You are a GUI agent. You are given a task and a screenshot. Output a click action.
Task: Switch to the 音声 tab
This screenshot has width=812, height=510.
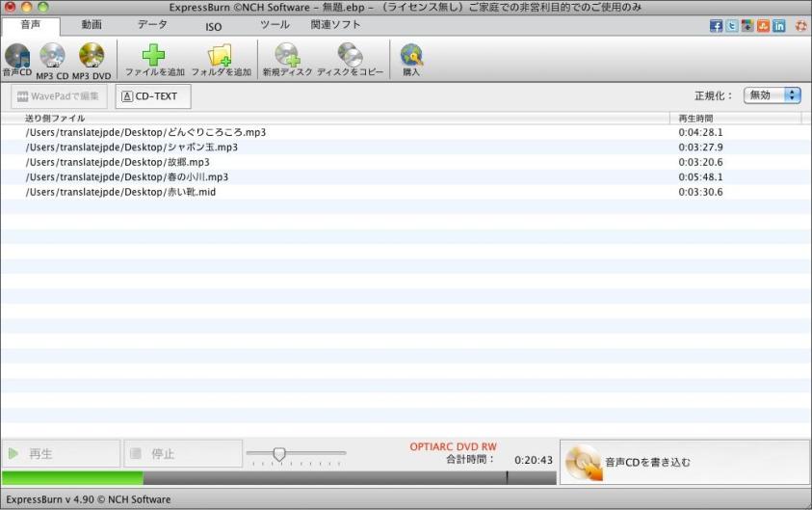(31, 26)
